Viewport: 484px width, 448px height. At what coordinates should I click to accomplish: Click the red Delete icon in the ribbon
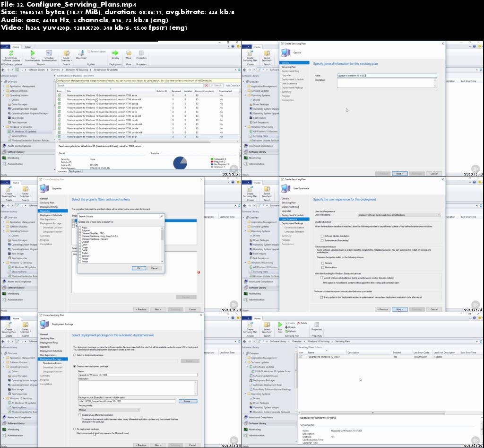pos(299,323)
